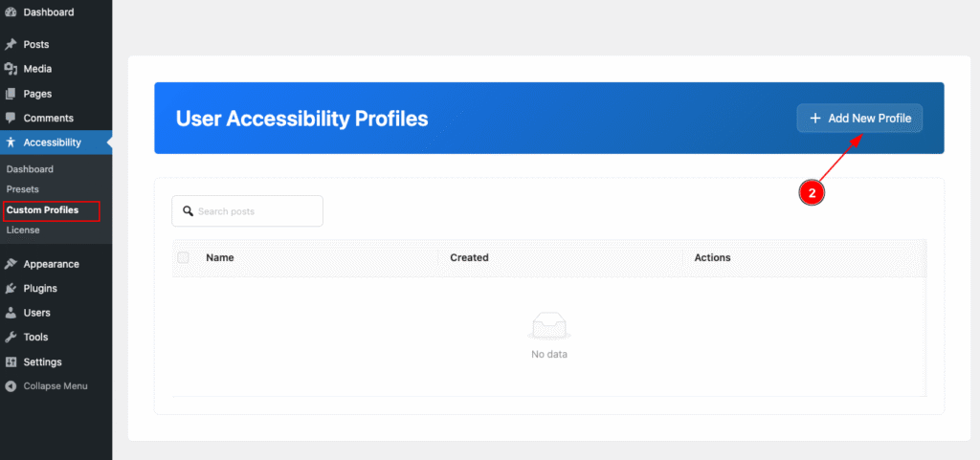The height and width of the screenshot is (460, 980).
Task: Click the Pages icon in sidebar
Action: [11, 94]
